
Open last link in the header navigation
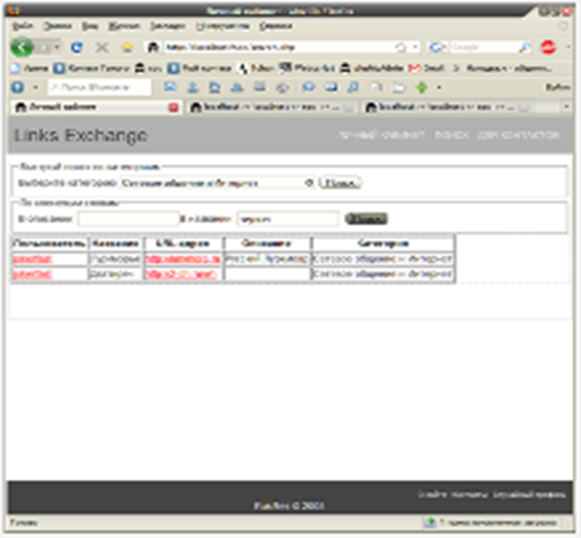pyautogui.click(x=518, y=135)
